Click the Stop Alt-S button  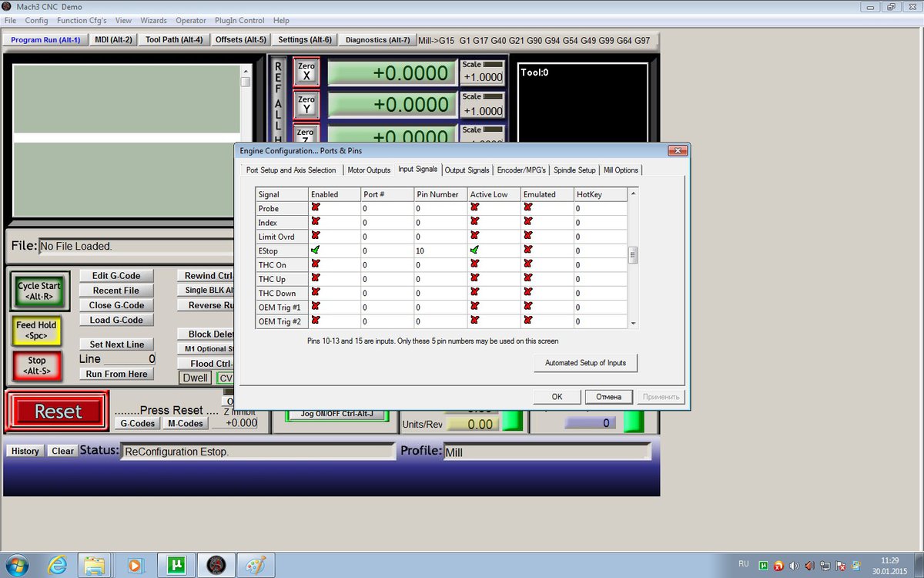point(37,365)
